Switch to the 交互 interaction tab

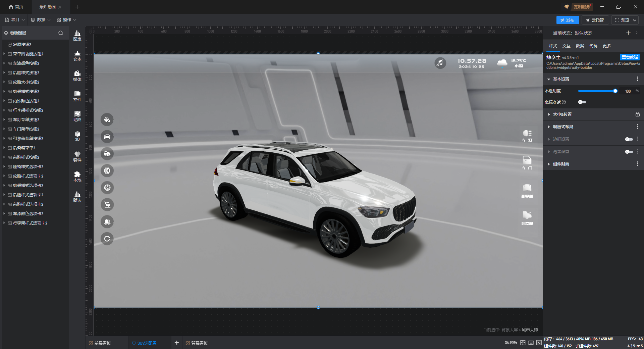pyautogui.click(x=567, y=46)
